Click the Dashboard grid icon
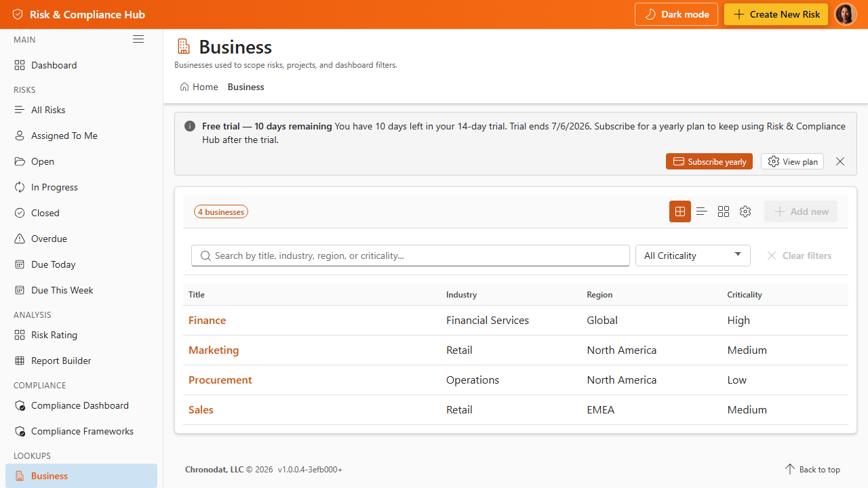868x488 pixels. 20,65
